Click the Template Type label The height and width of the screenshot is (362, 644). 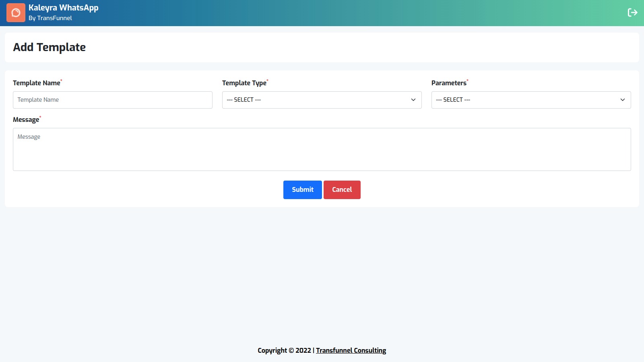244,83
